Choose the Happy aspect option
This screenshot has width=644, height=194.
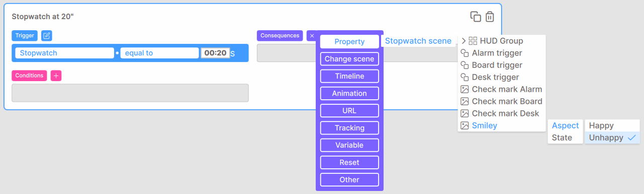612,125
